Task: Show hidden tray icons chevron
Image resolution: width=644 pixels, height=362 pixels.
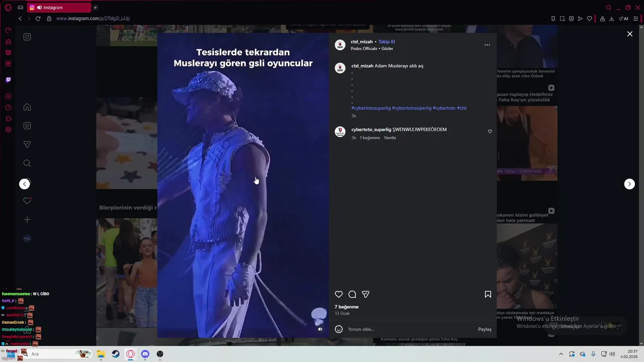Action: point(561,354)
